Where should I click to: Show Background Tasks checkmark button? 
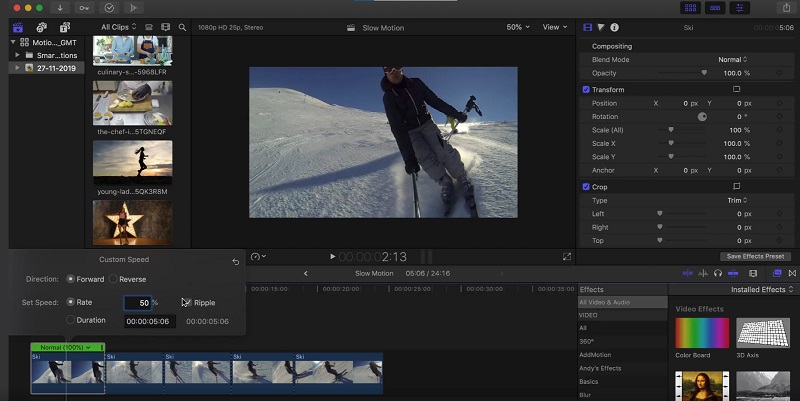[109, 8]
